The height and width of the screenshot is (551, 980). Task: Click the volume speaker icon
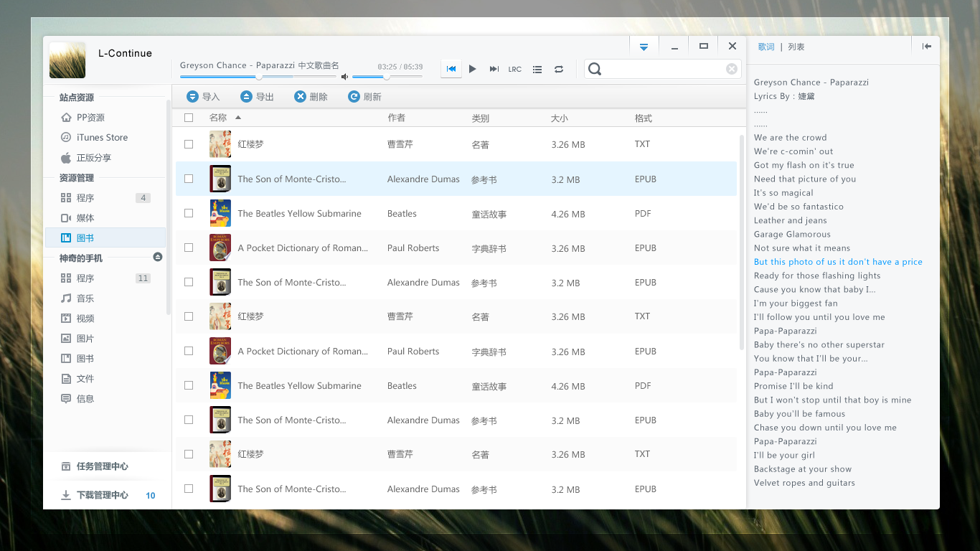point(344,77)
